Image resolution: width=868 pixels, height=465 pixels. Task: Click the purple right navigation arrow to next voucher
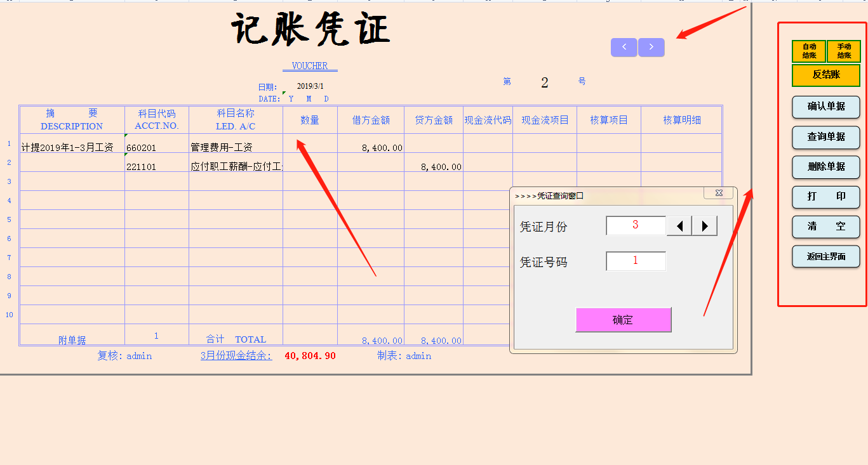tap(651, 47)
